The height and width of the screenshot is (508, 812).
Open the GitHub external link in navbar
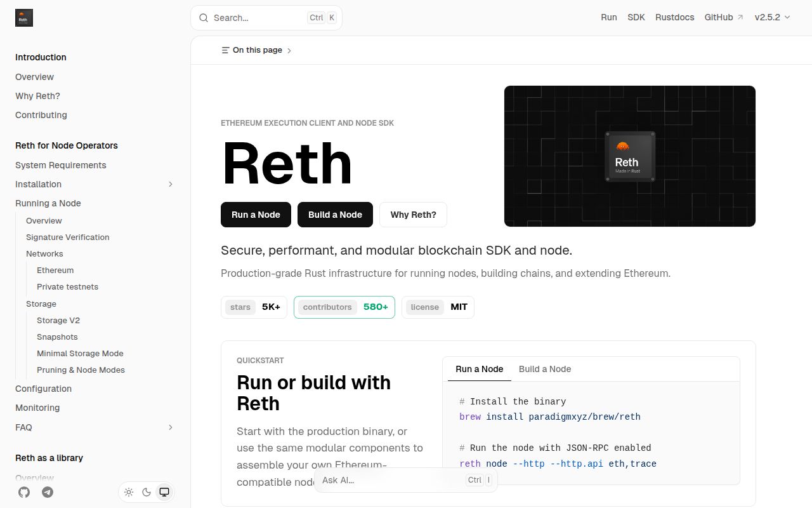pyautogui.click(x=724, y=17)
